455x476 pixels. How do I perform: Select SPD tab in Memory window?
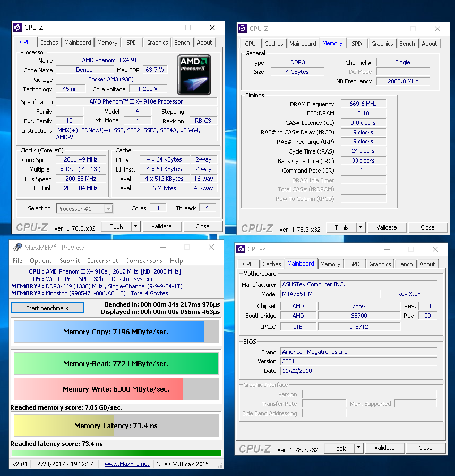click(x=357, y=44)
